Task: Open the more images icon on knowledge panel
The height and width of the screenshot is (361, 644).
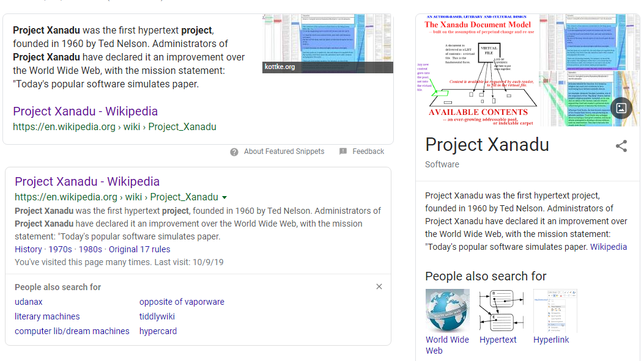Action: (621, 108)
